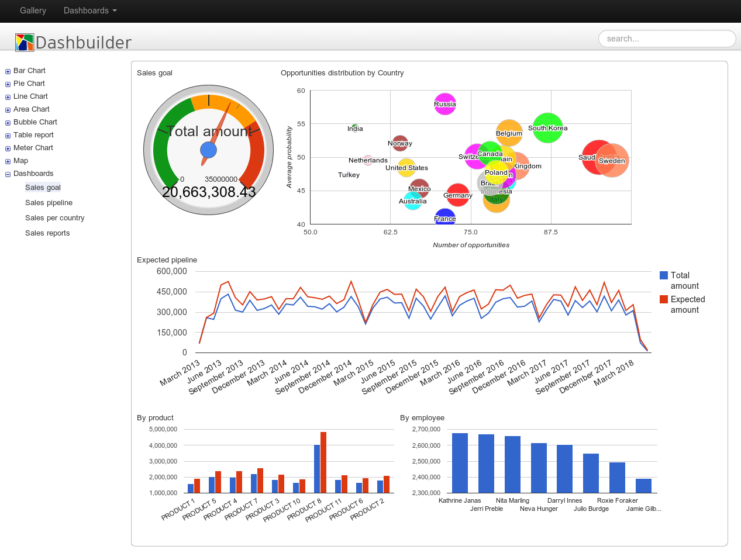The width and height of the screenshot is (741, 560).
Task: Open the Sales pipeline dashboard
Action: coord(49,202)
